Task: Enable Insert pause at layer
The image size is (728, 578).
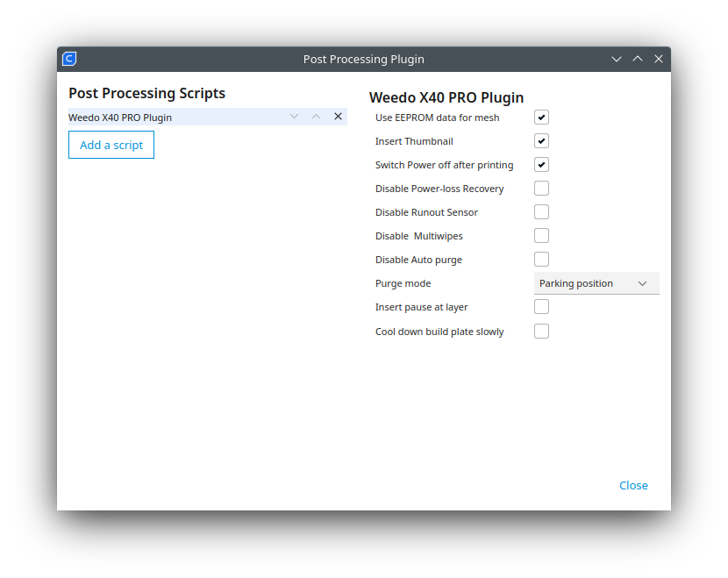Action: 541,306
